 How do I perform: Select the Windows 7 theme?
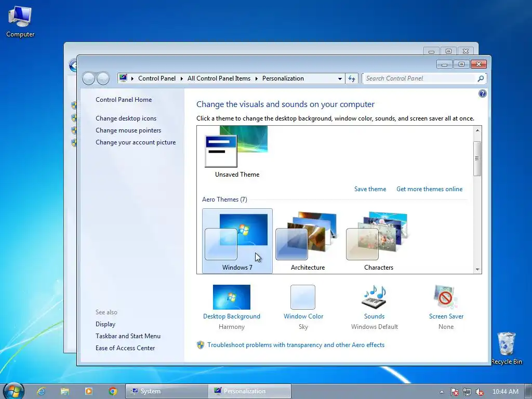click(237, 241)
